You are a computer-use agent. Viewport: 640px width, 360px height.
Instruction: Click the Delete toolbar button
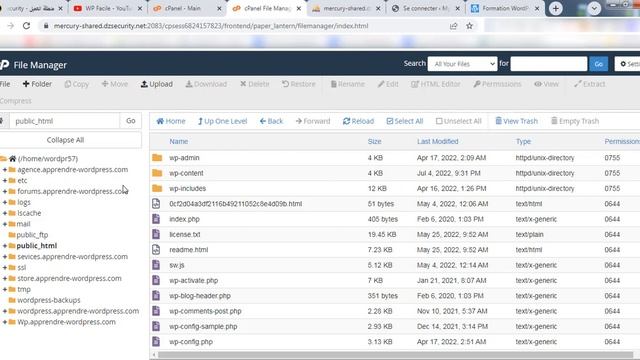[255, 84]
